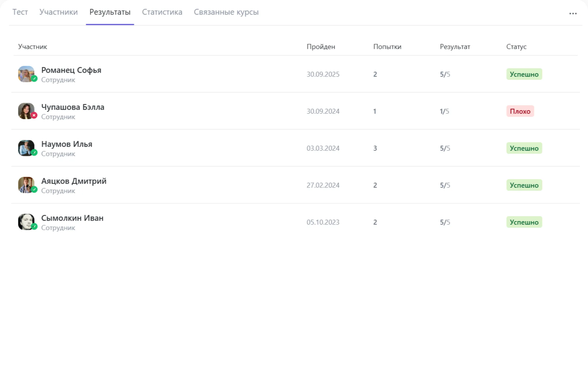This screenshot has width=588, height=366.
Task: Click the Плохо status badge
Action: pyautogui.click(x=520, y=111)
